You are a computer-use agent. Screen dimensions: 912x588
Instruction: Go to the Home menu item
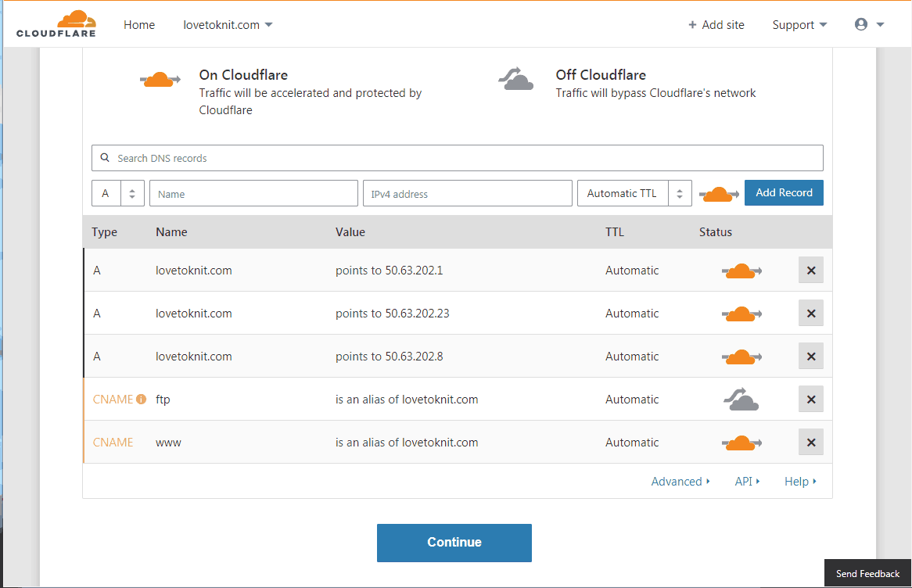pyautogui.click(x=139, y=24)
